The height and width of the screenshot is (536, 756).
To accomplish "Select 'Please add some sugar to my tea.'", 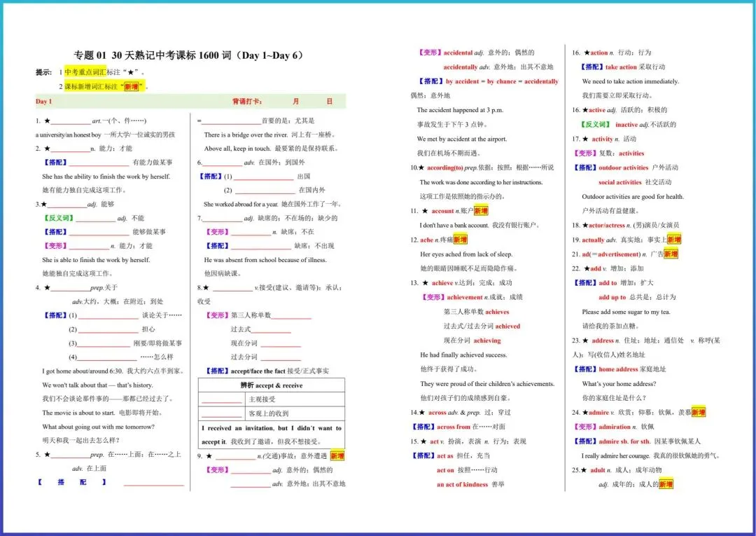I will pyautogui.click(x=626, y=312).
